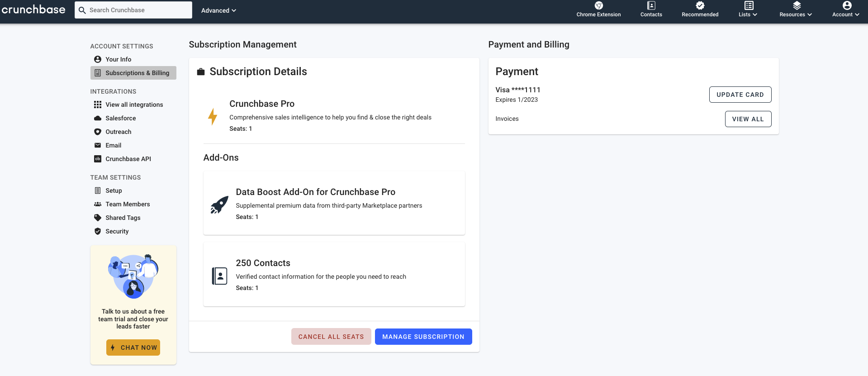Click the Security shield icon
The height and width of the screenshot is (376, 868).
click(x=98, y=231)
